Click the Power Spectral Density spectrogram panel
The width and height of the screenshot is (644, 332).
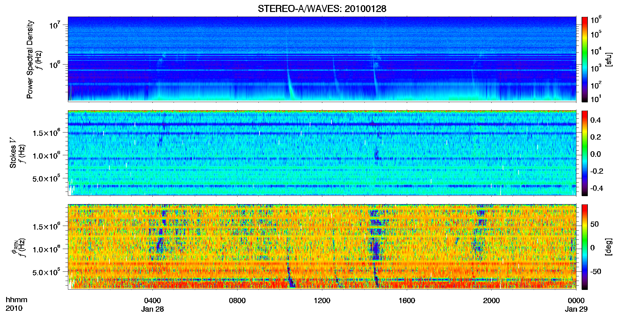point(322,59)
